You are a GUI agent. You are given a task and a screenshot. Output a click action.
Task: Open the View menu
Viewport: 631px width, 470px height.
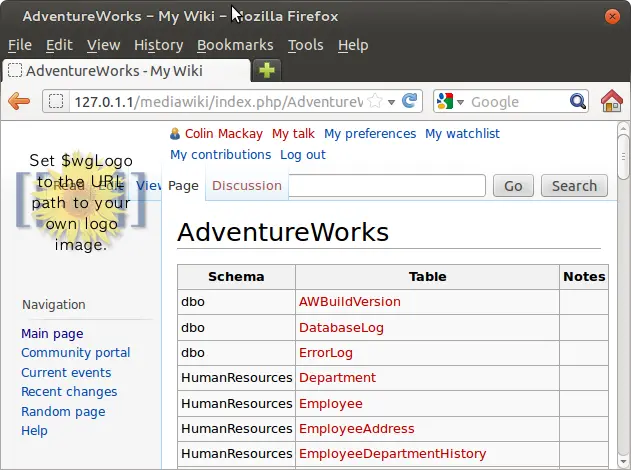tap(103, 45)
